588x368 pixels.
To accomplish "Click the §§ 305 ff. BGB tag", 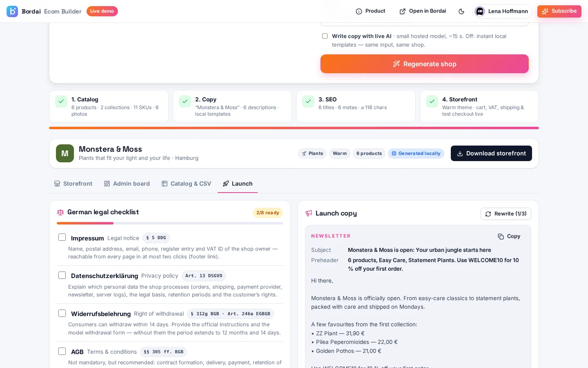I will [163, 352].
